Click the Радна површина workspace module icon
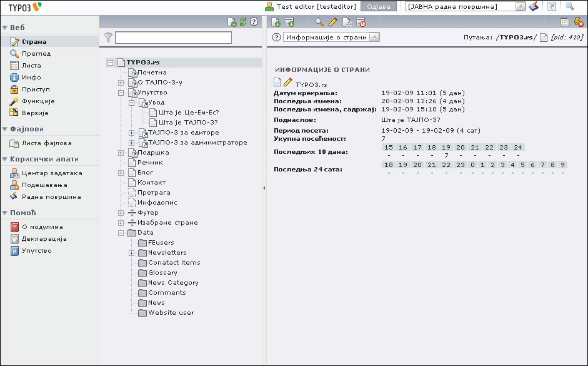 click(x=14, y=196)
